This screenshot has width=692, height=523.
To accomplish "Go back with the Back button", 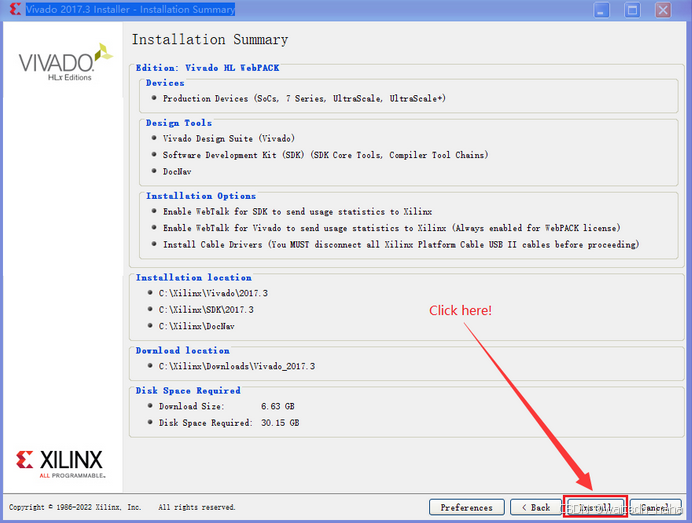I will pyautogui.click(x=536, y=507).
